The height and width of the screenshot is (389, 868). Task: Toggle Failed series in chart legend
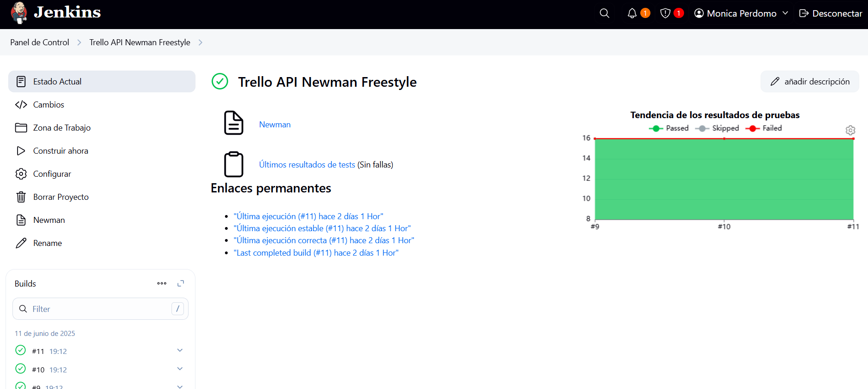click(x=764, y=128)
